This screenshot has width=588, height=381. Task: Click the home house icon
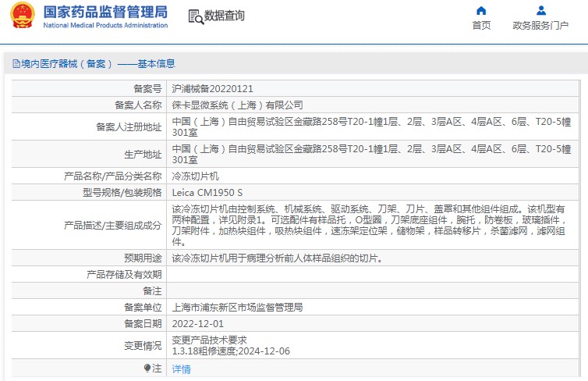(480, 10)
